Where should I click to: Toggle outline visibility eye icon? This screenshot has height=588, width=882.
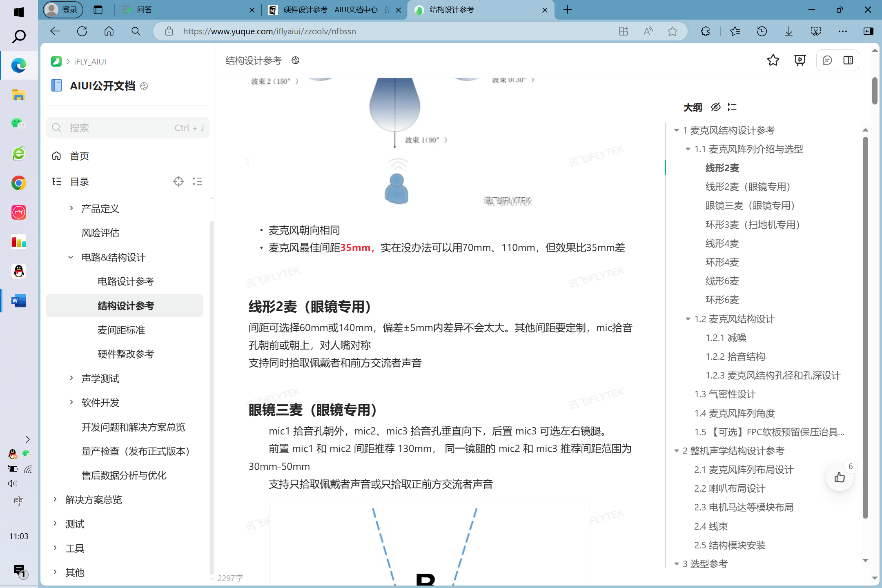click(x=715, y=107)
